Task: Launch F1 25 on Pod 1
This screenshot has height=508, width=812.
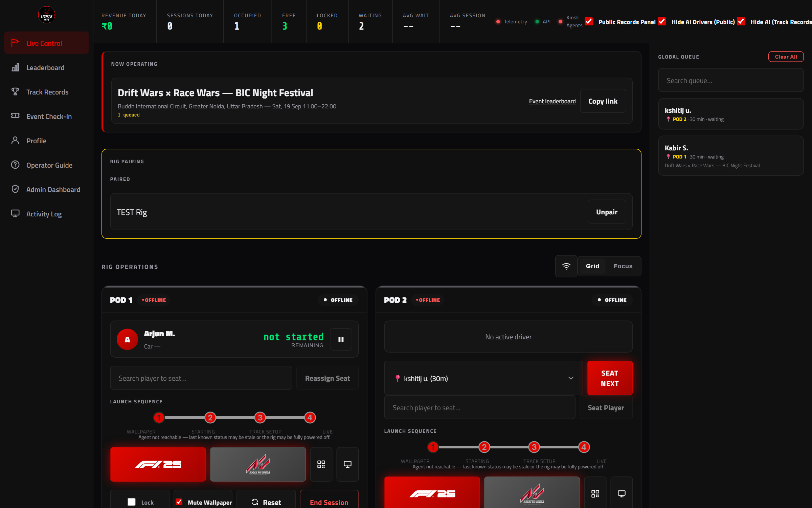Action: pyautogui.click(x=158, y=464)
